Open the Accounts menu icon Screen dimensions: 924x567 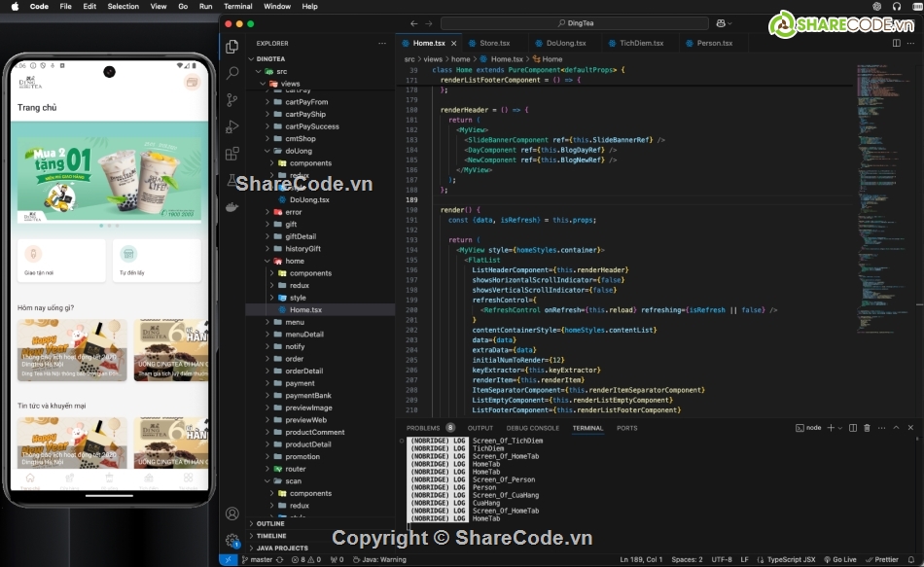point(232,514)
